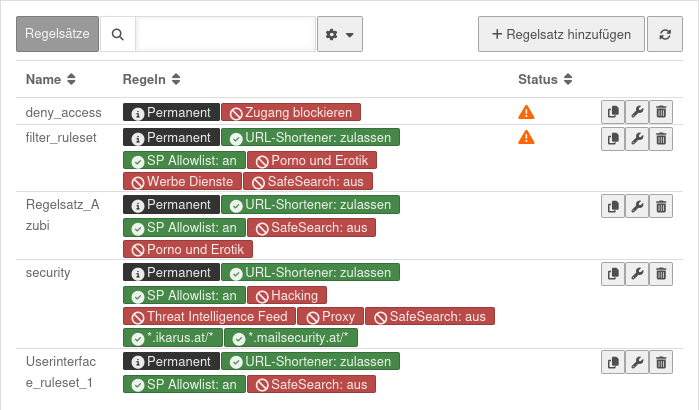Click the search magnifier icon
The height and width of the screenshot is (410, 699).
118,34
